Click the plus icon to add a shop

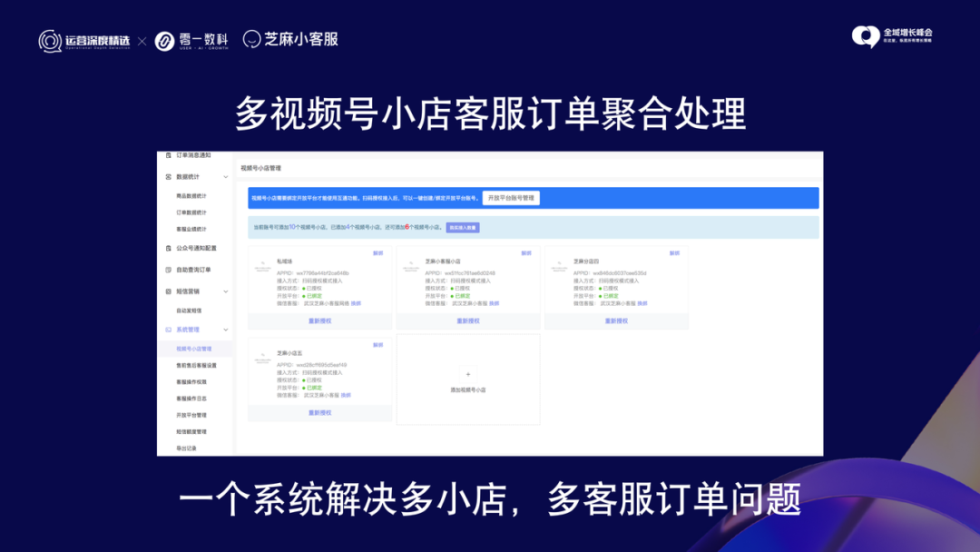click(468, 374)
